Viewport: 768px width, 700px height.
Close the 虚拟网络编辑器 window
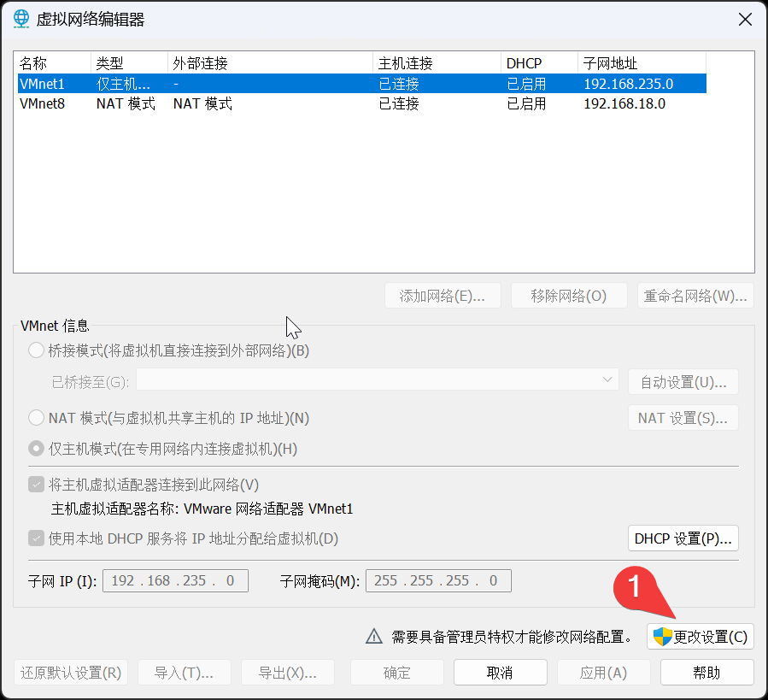(x=745, y=20)
